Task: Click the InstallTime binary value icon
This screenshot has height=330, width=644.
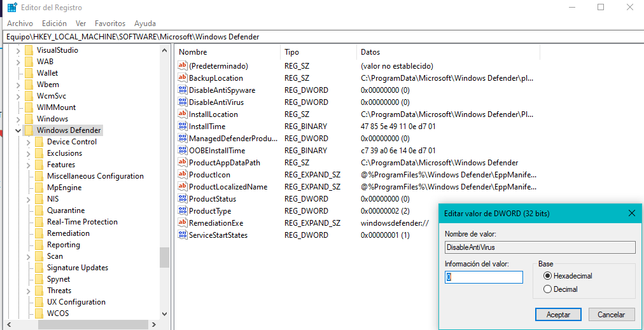Action: (x=183, y=126)
